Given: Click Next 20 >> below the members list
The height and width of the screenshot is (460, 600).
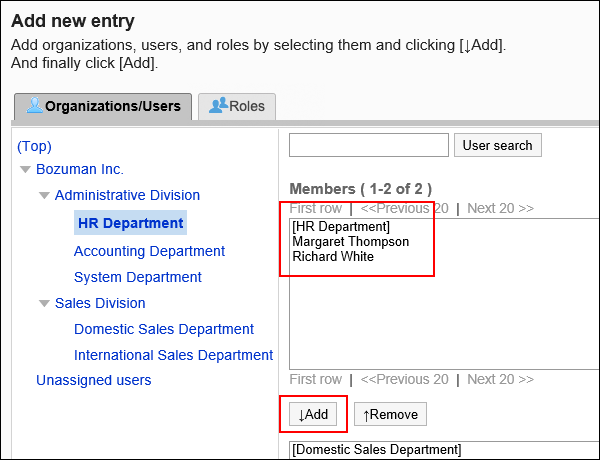Looking at the screenshot, I should [500, 379].
